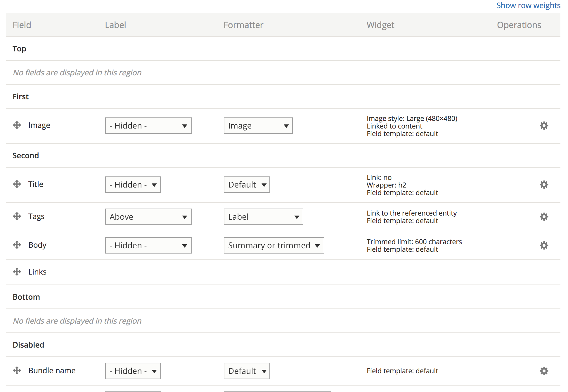The image size is (568, 392).
Task: Click the drag handle for Image field
Action: click(x=17, y=125)
